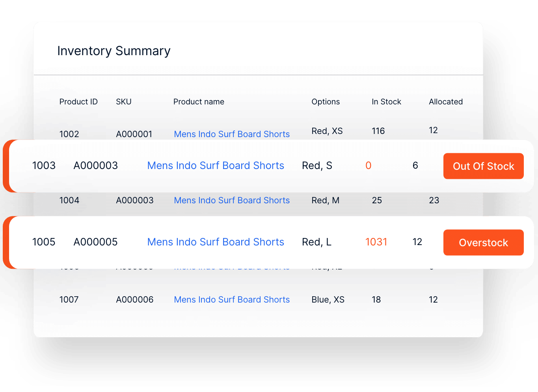Click SKU A000006
Viewport: 538px width, 392px height.
135,299
